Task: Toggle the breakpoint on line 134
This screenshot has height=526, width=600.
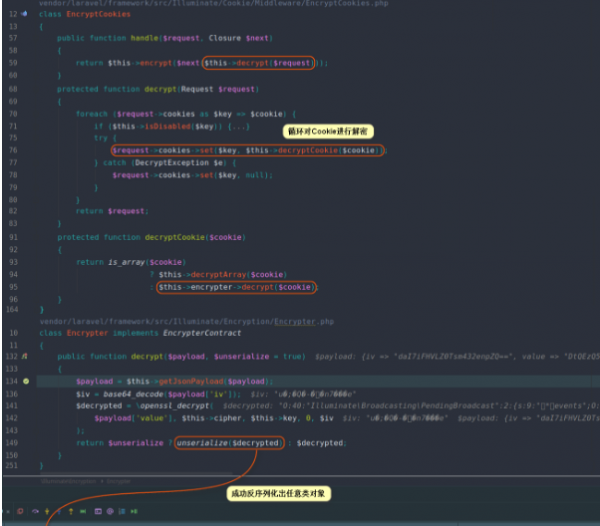Action: pos(26,381)
